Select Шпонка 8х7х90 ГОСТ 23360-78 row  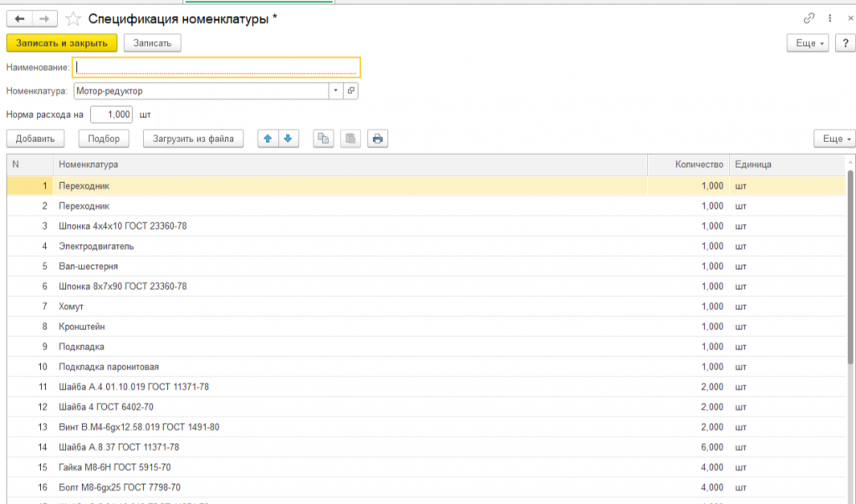tap(425, 287)
